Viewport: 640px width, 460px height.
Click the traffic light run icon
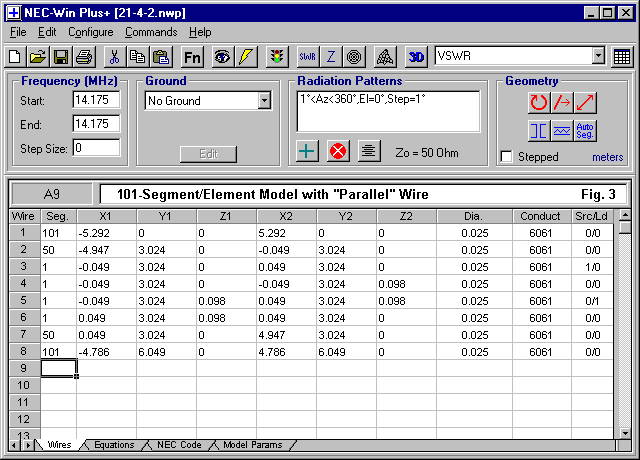click(x=277, y=57)
